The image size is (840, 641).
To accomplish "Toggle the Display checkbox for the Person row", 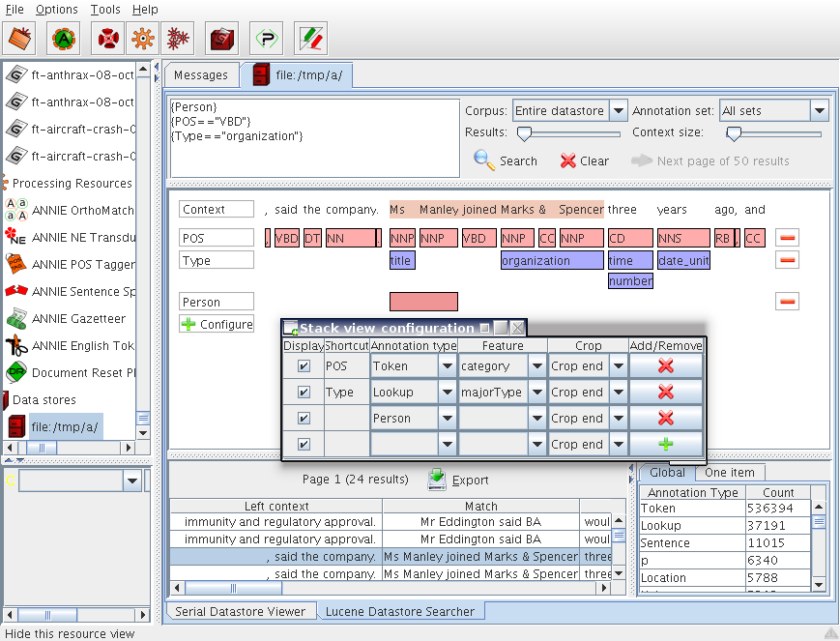I will point(304,419).
